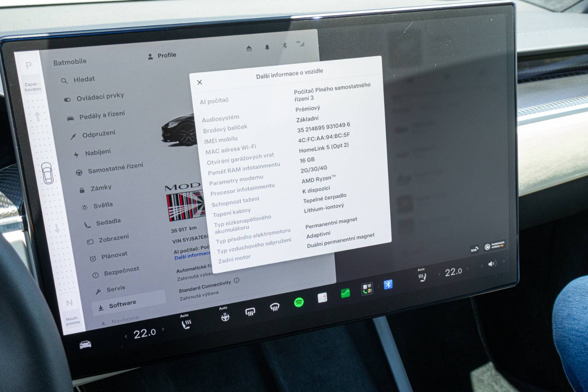Select Samostatné řízení in the sidebar
This screenshot has height=392, width=588.
pos(110,169)
